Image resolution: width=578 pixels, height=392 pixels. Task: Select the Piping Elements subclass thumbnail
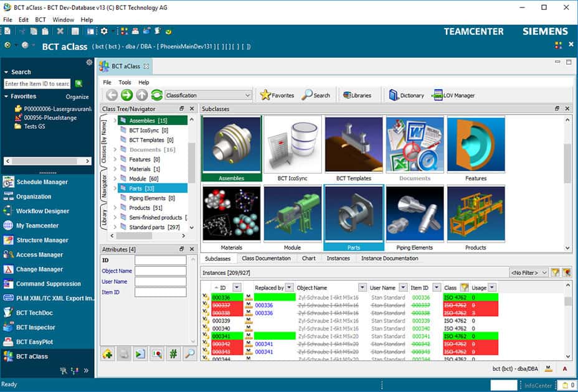[414, 218]
